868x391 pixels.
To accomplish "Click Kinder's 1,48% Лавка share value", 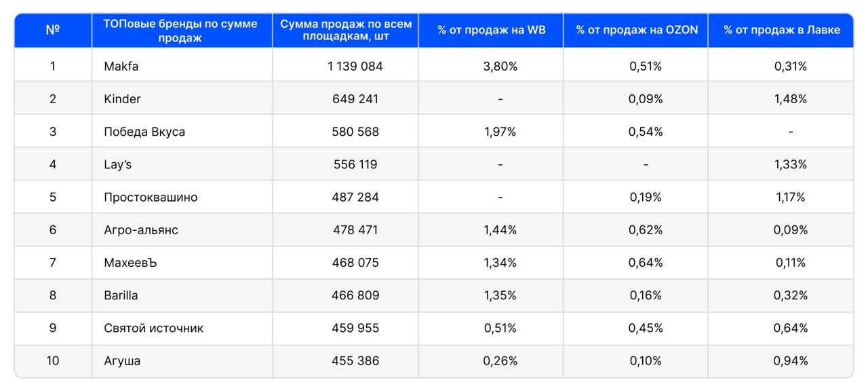I will pos(791,99).
